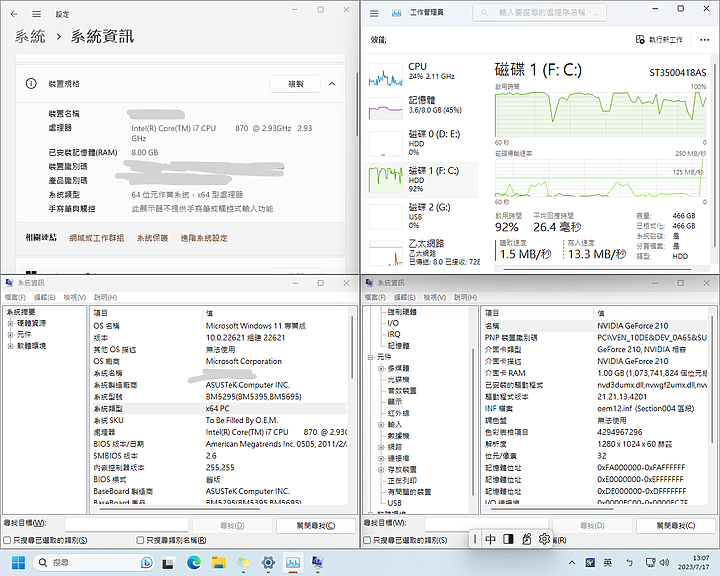Expand 連接埠 node in the right System Information tree
This screenshot has width=720, height=576.
pos(381,458)
